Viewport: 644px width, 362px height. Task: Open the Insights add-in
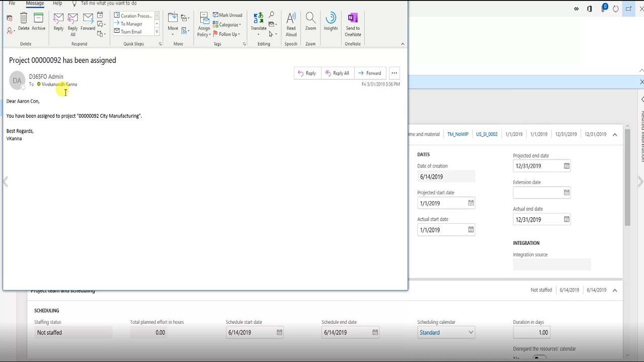click(x=331, y=22)
